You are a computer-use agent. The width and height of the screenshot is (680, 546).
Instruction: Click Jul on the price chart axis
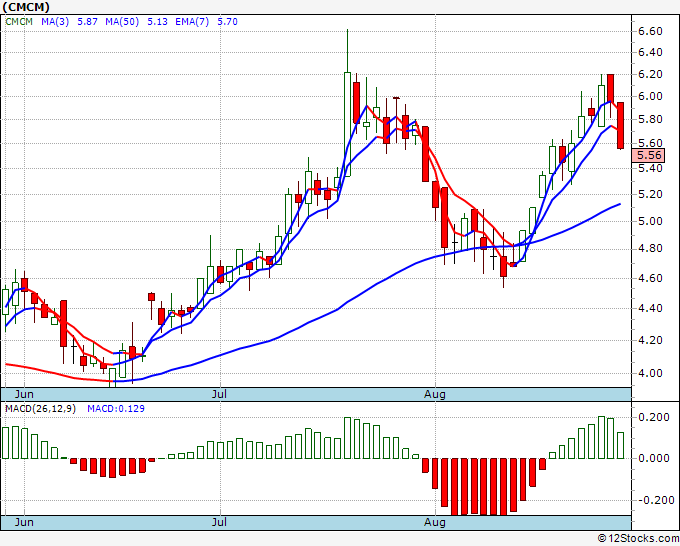tap(219, 394)
